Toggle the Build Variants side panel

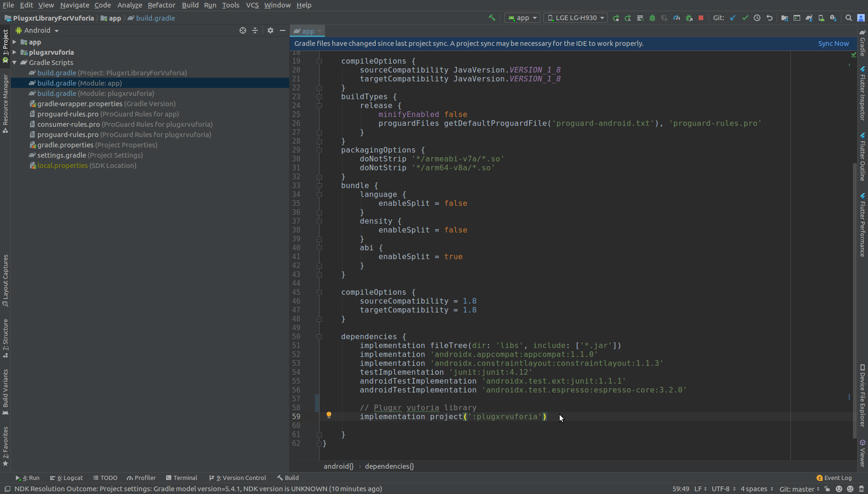click(x=5, y=392)
